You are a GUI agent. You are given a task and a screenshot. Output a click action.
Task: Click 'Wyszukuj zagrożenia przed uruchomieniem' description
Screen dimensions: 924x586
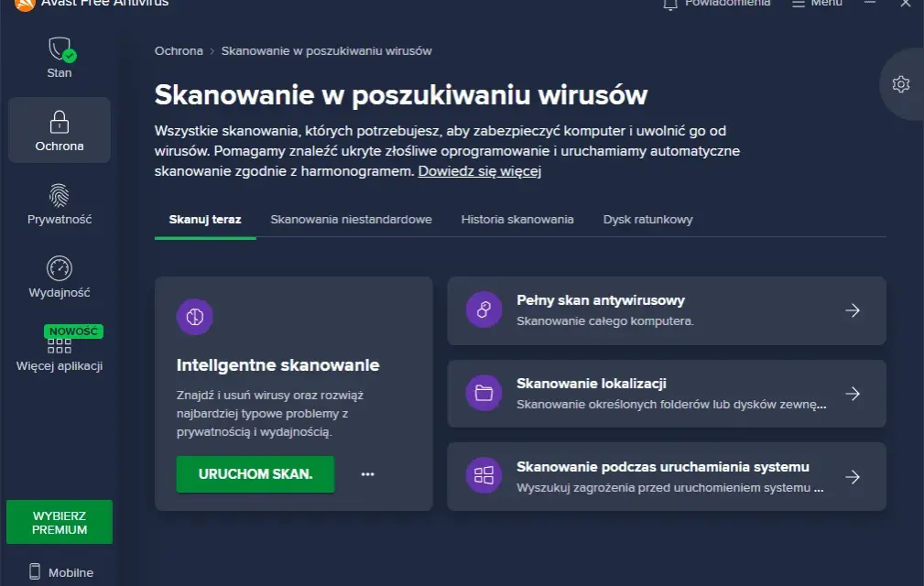pos(670,488)
